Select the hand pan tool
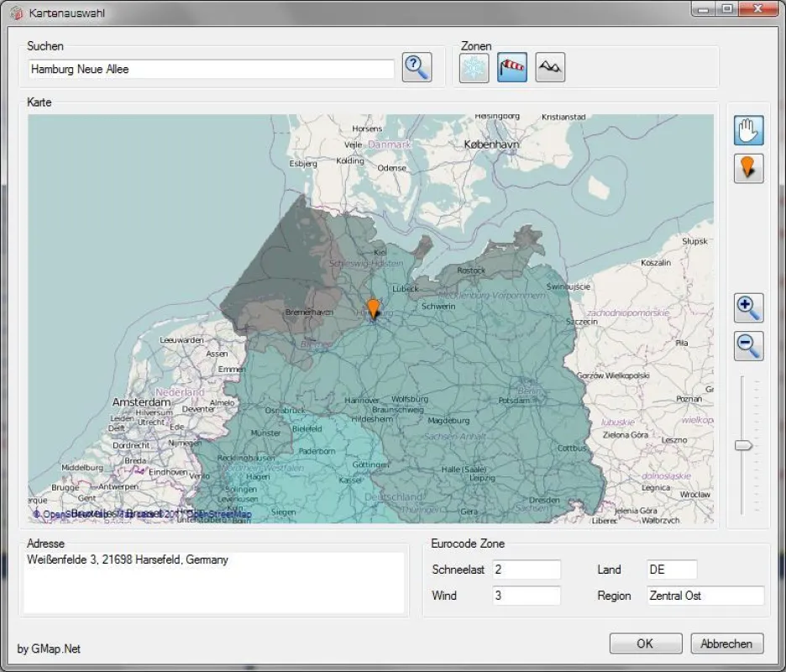Image resolution: width=786 pixels, height=672 pixels. (748, 130)
